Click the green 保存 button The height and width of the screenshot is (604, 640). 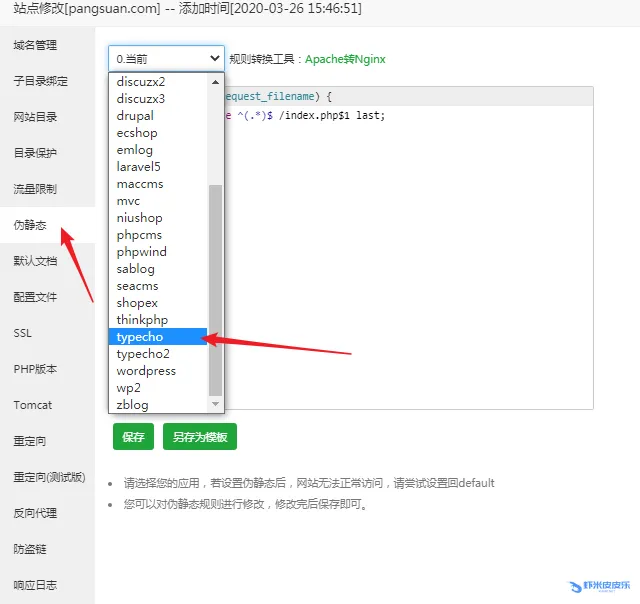(133, 437)
